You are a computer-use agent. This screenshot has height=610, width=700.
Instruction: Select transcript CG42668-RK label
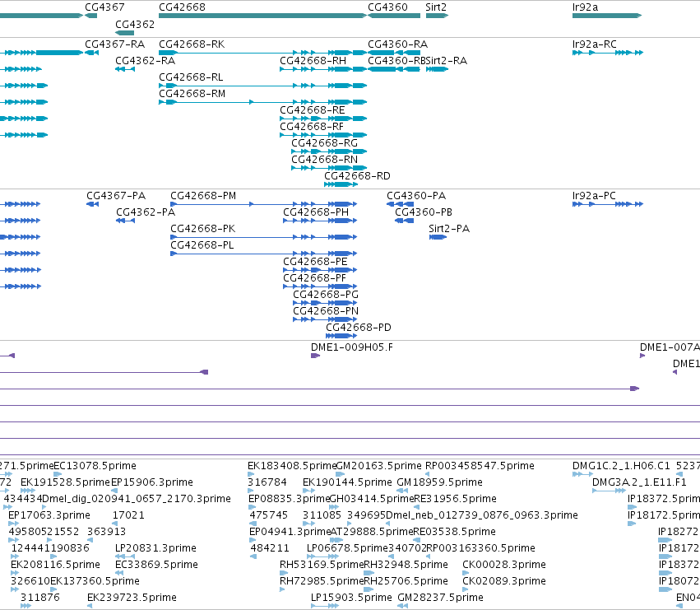coord(192,44)
